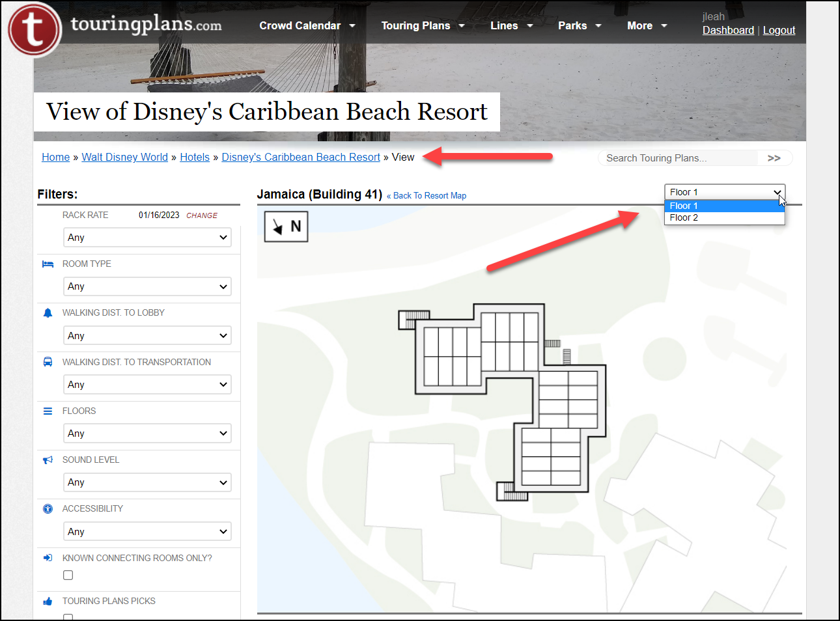Open the Sound Level dropdown

tap(147, 482)
